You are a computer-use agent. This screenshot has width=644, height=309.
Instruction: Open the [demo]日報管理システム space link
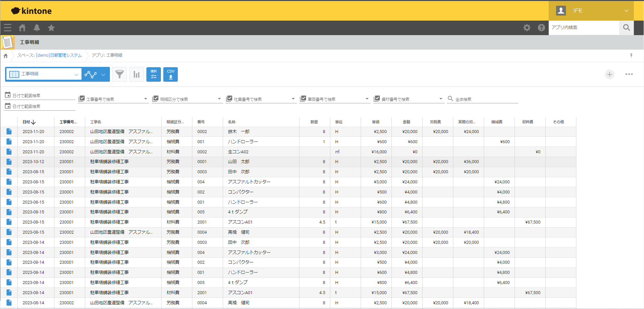[x=59, y=55]
